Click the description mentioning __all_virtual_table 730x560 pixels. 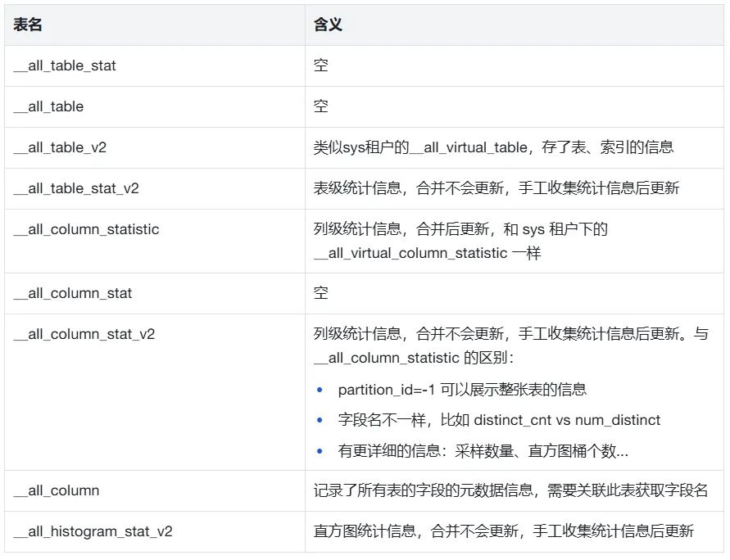[493, 147]
